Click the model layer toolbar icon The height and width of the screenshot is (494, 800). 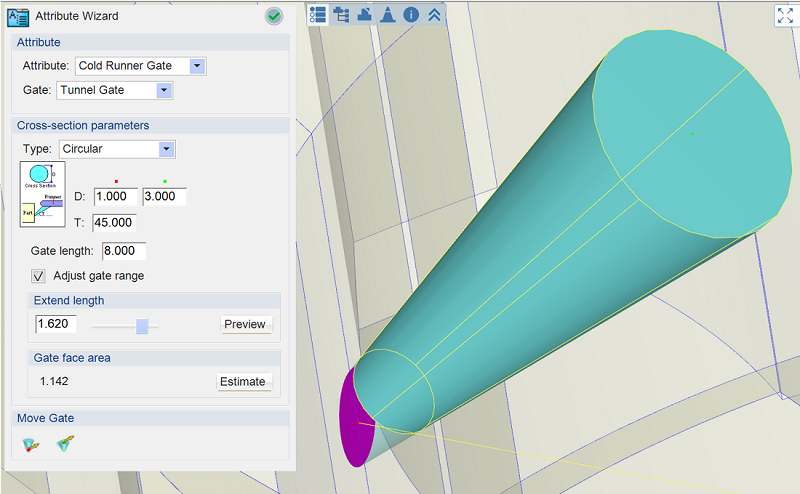(x=364, y=15)
